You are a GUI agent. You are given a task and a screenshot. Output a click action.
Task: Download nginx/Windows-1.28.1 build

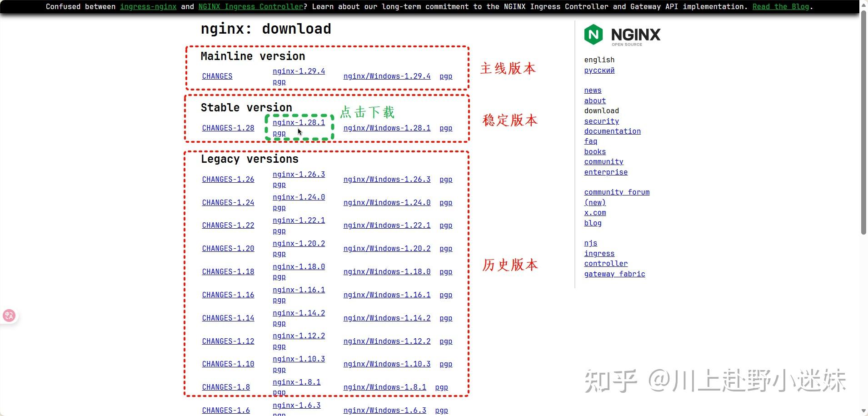pyautogui.click(x=386, y=128)
